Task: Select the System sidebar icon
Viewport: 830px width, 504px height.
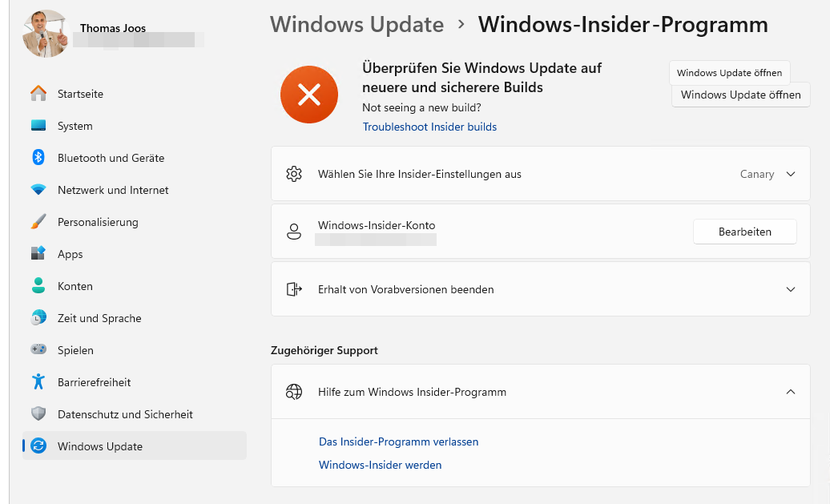Action: (38, 126)
